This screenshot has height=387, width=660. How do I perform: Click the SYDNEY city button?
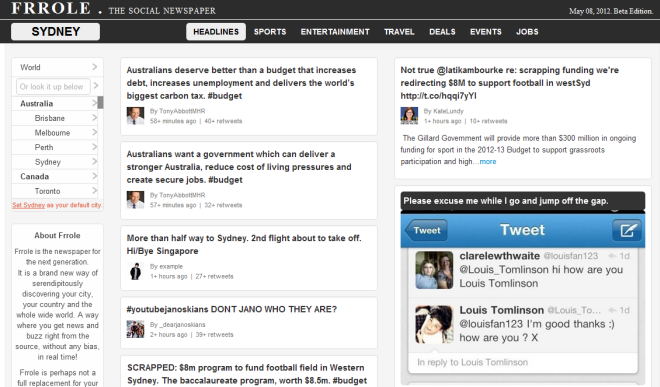[56, 32]
